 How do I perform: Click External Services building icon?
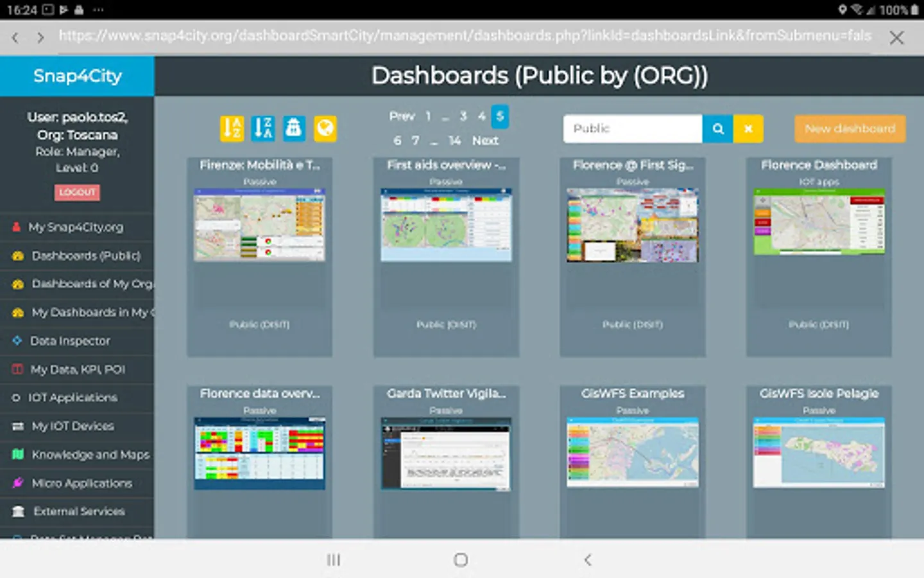pyautogui.click(x=19, y=511)
